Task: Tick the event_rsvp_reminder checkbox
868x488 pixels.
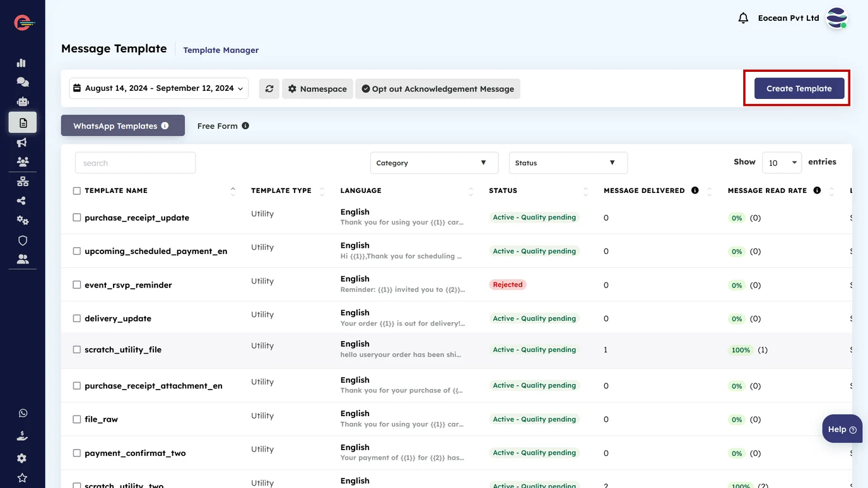Action: point(77,285)
